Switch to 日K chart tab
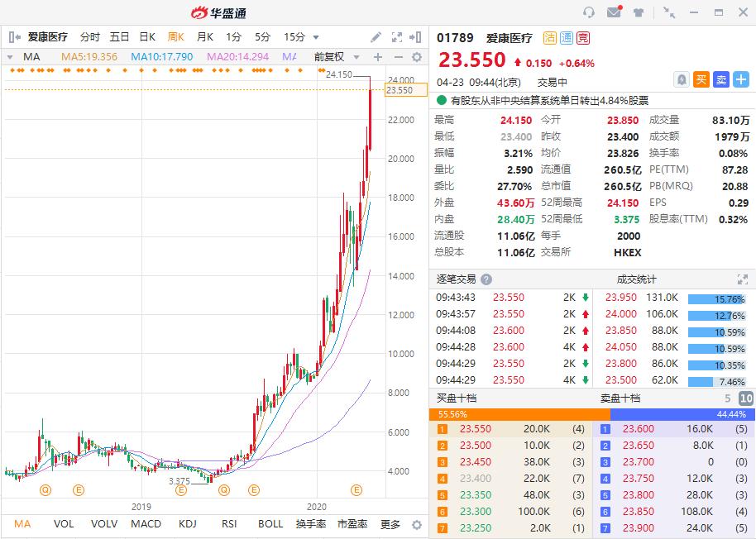The width and height of the screenshot is (756, 539). (x=147, y=37)
